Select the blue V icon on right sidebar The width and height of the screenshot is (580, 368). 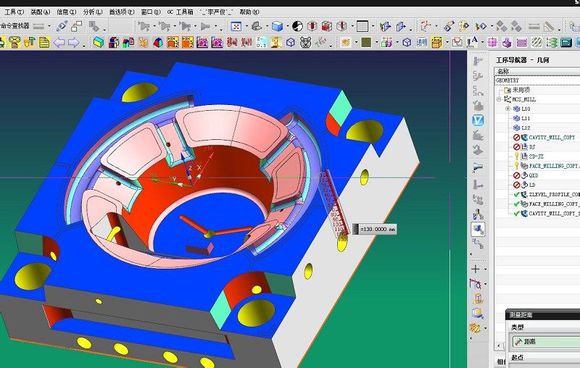[478, 120]
